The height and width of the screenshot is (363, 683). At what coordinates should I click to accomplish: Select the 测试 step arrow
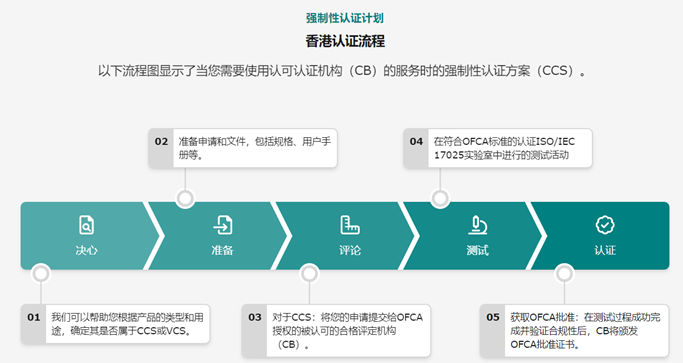[x=474, y=236]
